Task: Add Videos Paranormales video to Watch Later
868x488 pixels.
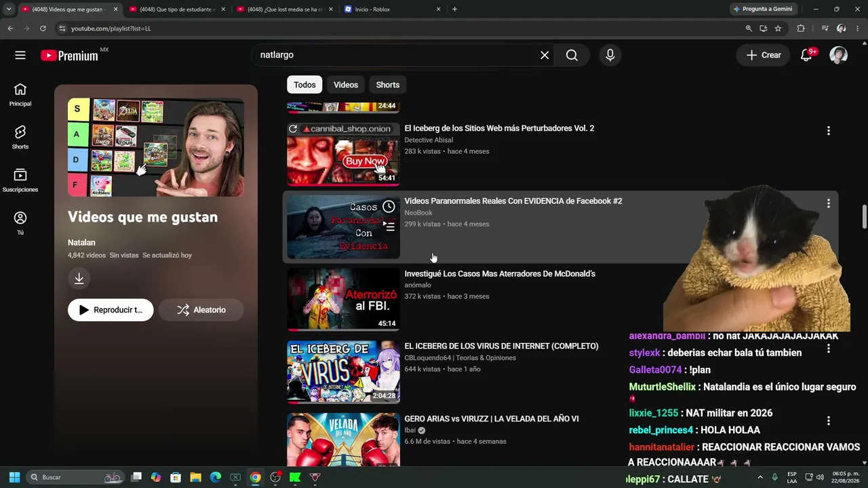Action: click(x=389, y=207)
